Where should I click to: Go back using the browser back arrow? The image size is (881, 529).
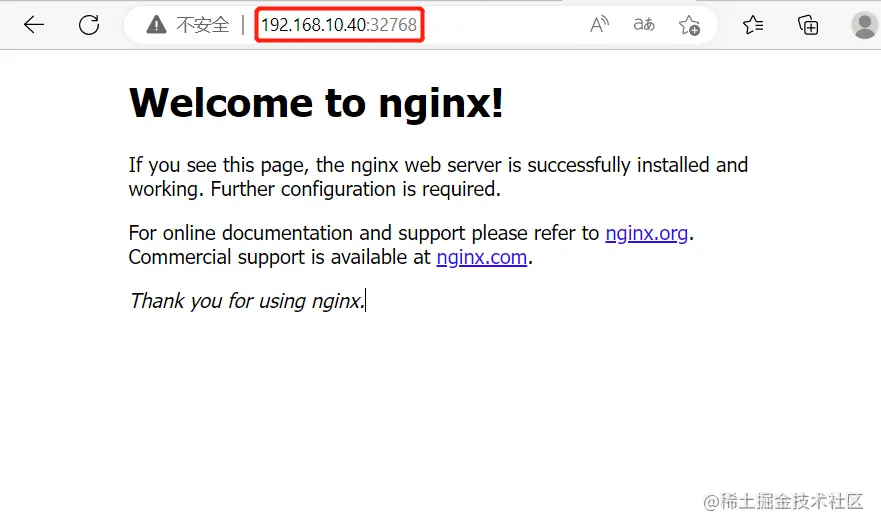pos(34,25)
